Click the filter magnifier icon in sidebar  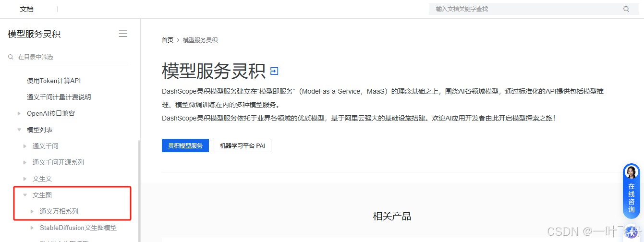coord(11,57)
